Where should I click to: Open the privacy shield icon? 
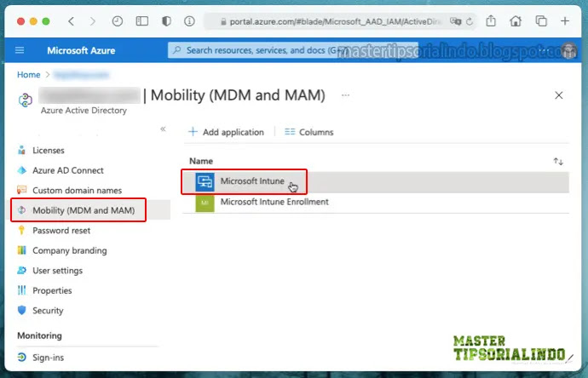(166, 21)
